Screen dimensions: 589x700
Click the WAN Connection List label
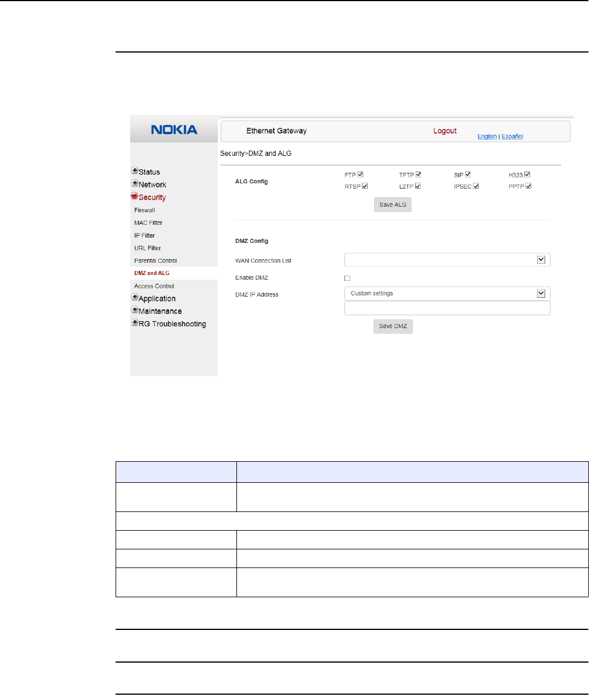[263, 261]
